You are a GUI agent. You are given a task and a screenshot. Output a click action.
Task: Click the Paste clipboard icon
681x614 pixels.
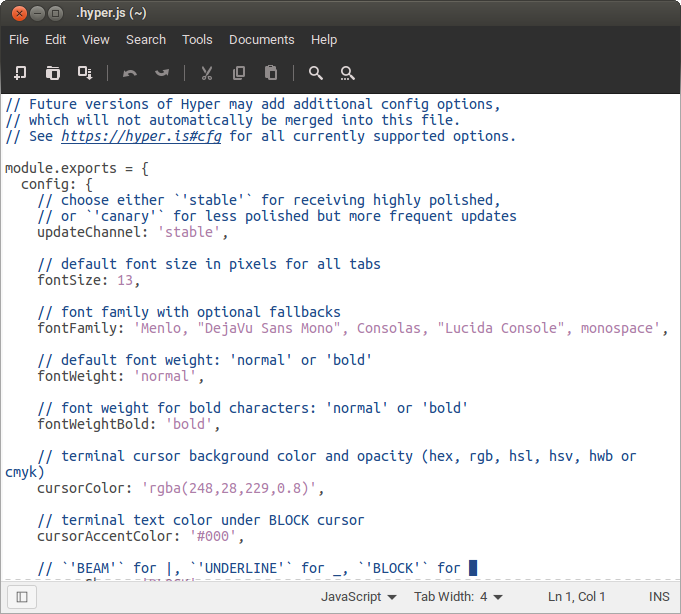coord(271,73)
